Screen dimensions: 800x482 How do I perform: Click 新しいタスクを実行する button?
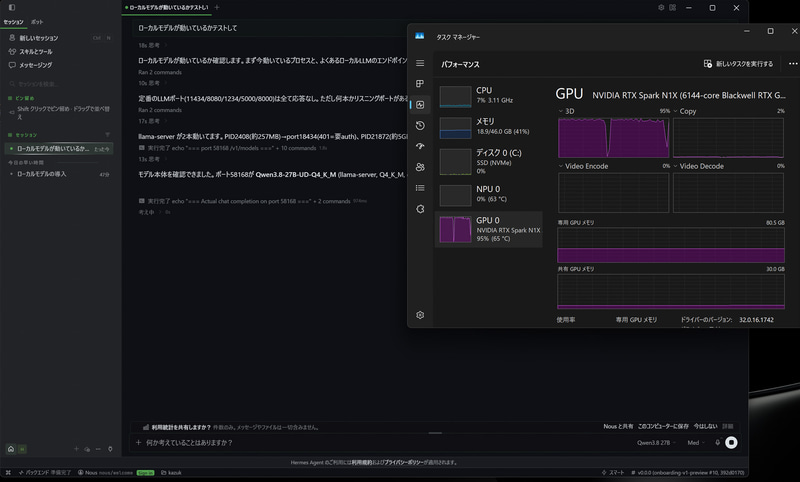coord(738,64)
